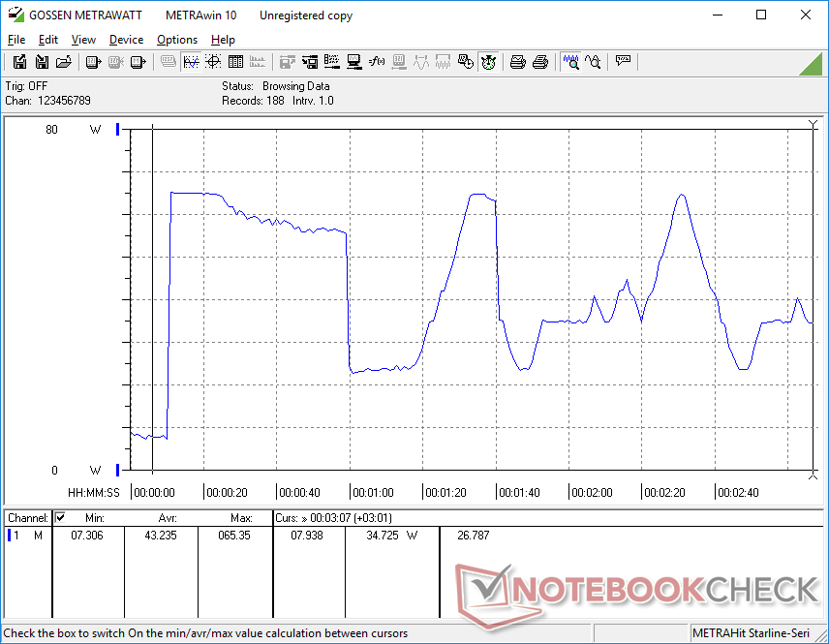Open the f(x) math function icon

tap(377, 62)
